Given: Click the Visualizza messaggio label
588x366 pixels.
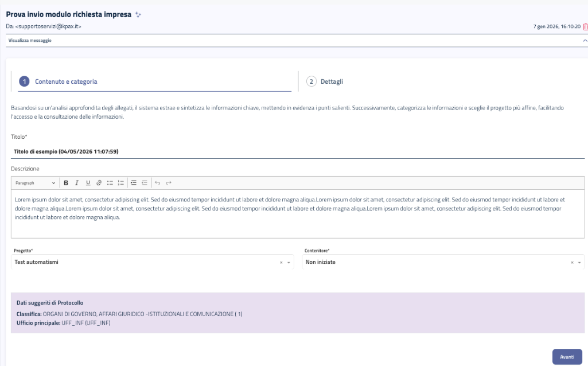Looking at the screenshot, I should [x=30, y=41].
